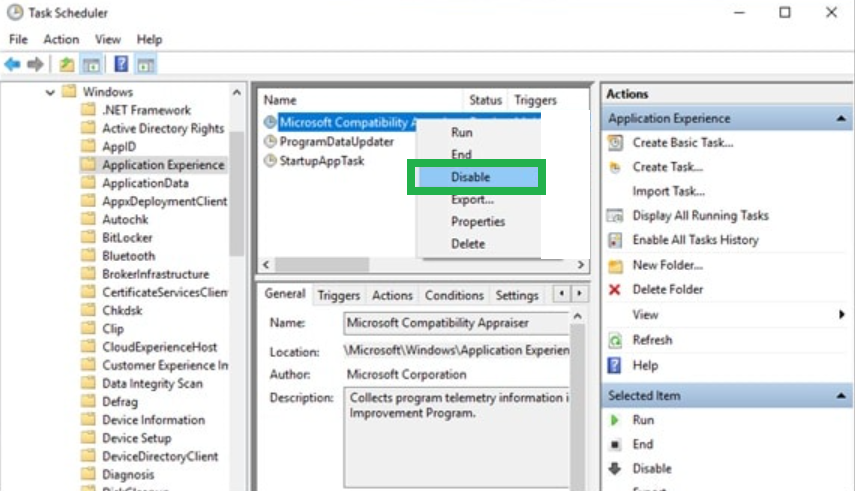Screen dimensions: 855x491
Task: Click the Import Task... action link
Action: tap(669, 191)
